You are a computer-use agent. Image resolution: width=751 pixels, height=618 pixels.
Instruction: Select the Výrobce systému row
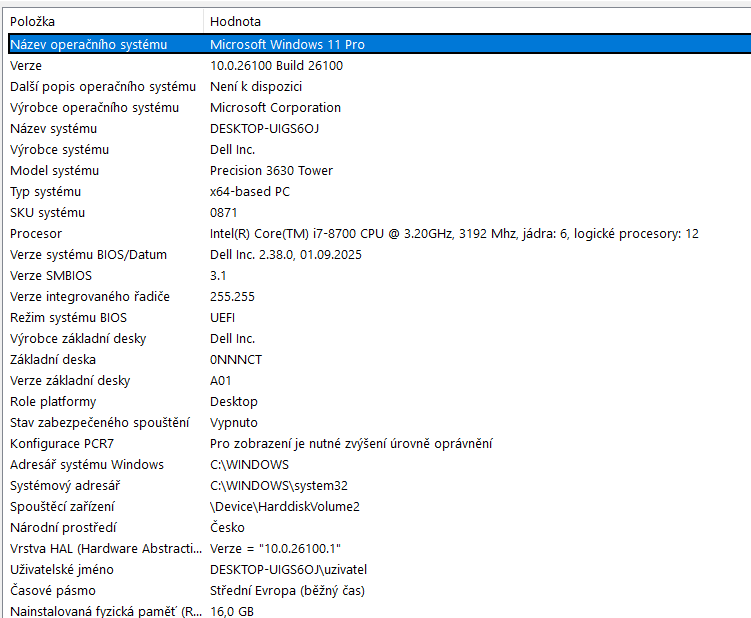click(379, 150)
